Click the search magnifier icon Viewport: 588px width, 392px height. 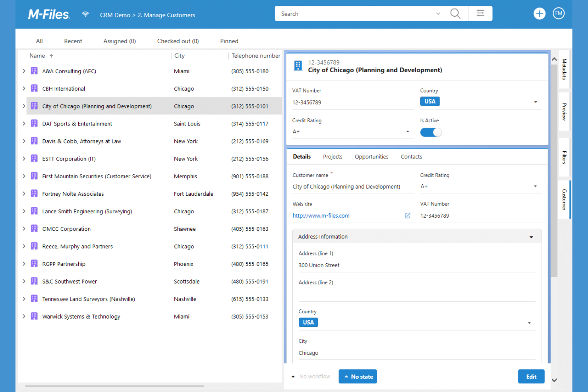(455, 13)
